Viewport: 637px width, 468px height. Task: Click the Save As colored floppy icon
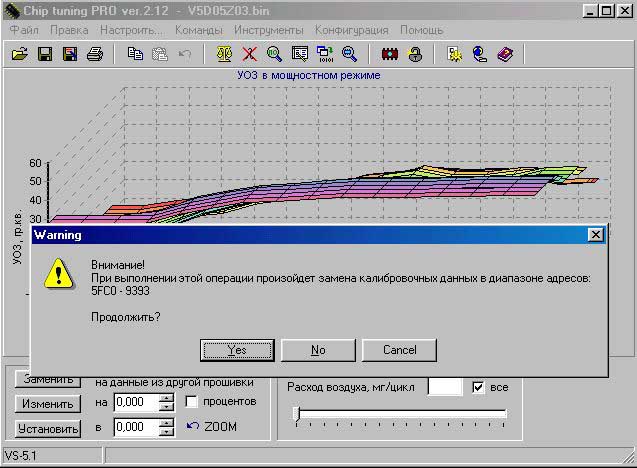tap(70, 54)
